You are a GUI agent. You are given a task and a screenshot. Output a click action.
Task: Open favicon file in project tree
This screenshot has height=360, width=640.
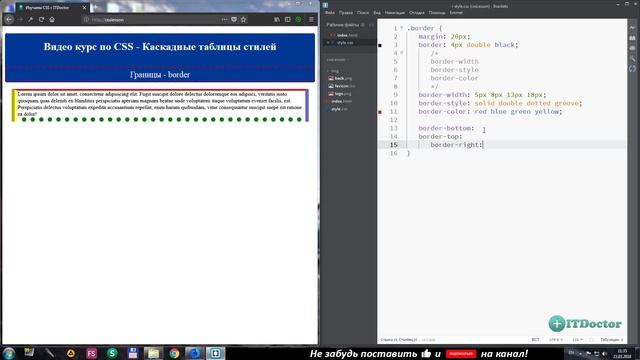[x=344, y=86]
